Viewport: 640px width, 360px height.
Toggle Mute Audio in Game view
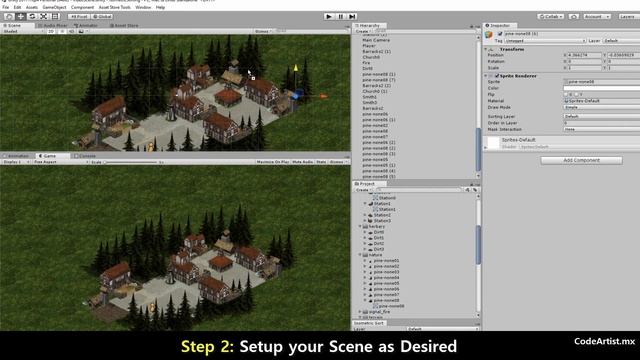pyautogui.click(x=302, y=162)
